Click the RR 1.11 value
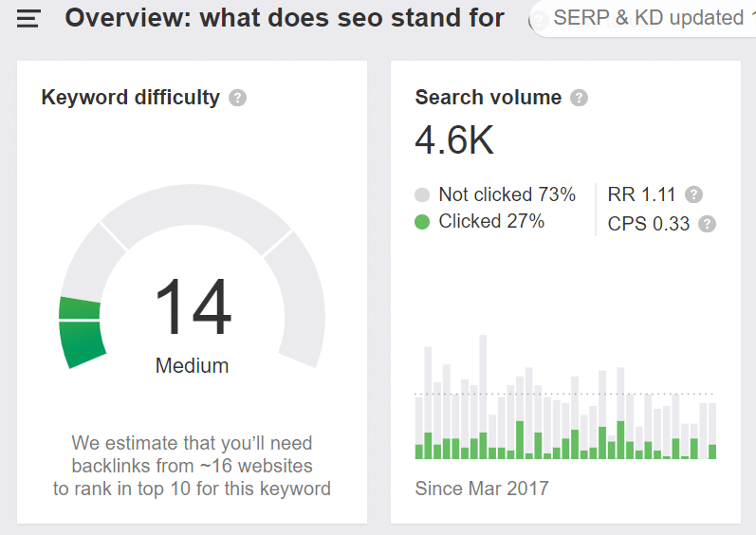 [641, 194]
